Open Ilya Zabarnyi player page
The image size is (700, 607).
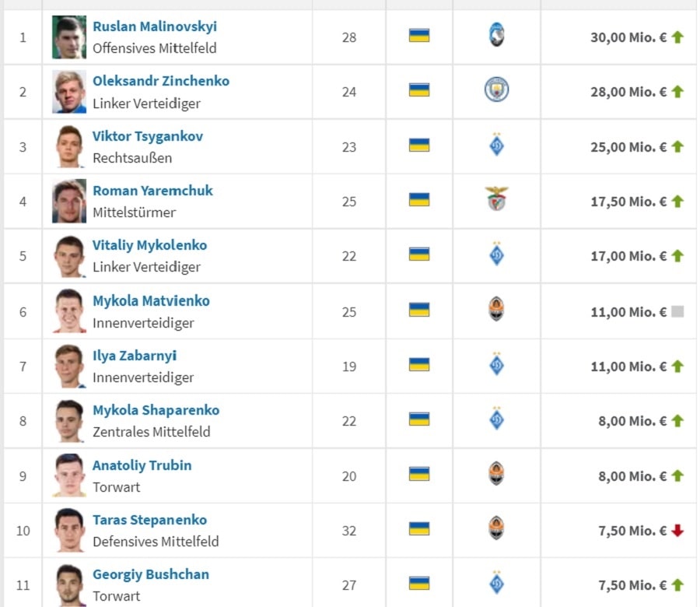tap(135, 356)
